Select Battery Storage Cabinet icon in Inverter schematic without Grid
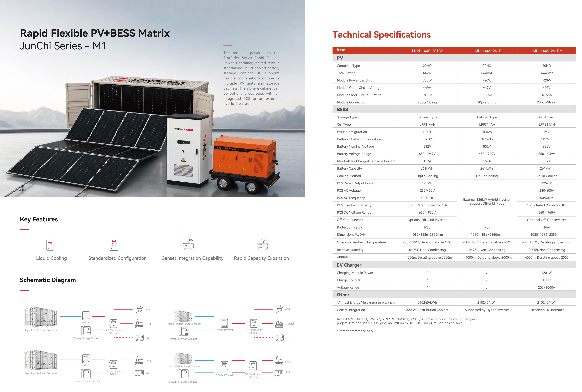 click(86, 373)
